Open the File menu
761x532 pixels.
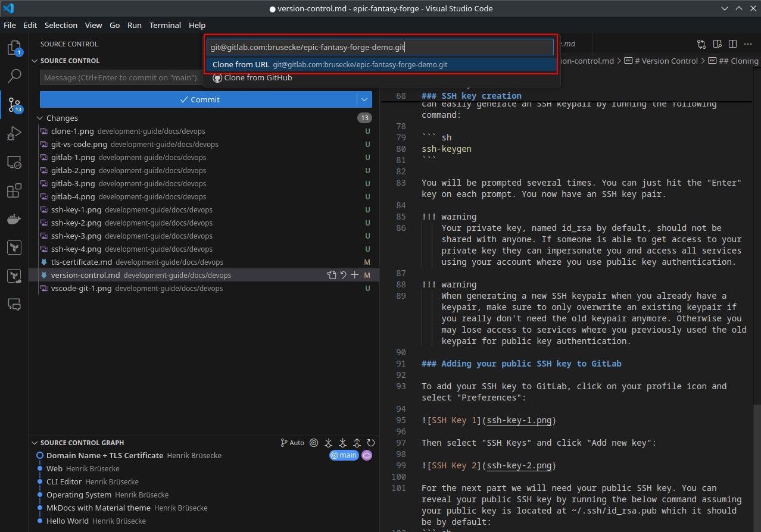coord(10,25)
